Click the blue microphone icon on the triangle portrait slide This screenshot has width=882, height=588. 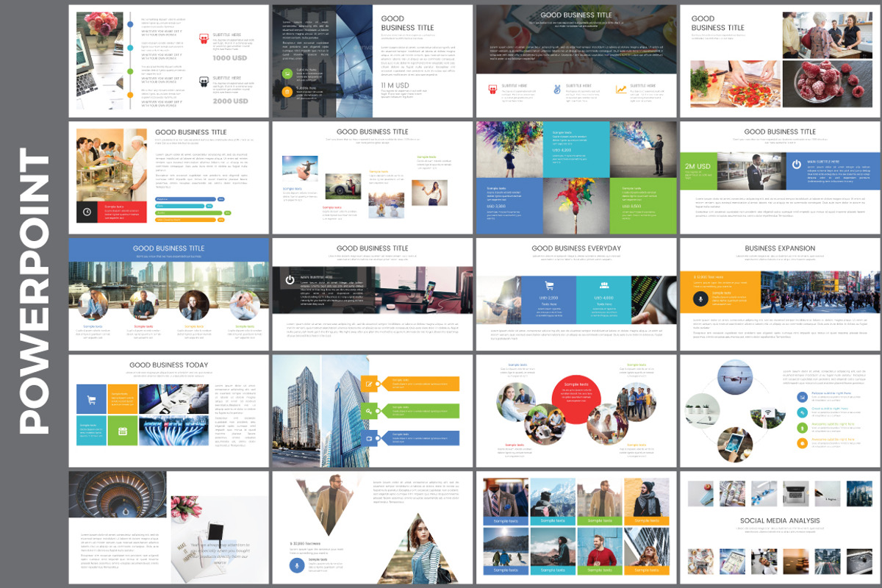pyautogui.click(x=297, y=564)
